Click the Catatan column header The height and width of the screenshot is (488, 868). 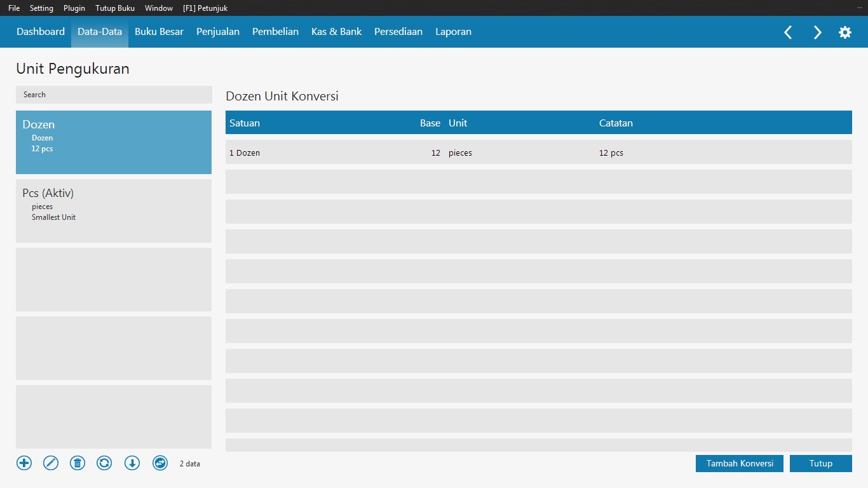tap(616, 123)
